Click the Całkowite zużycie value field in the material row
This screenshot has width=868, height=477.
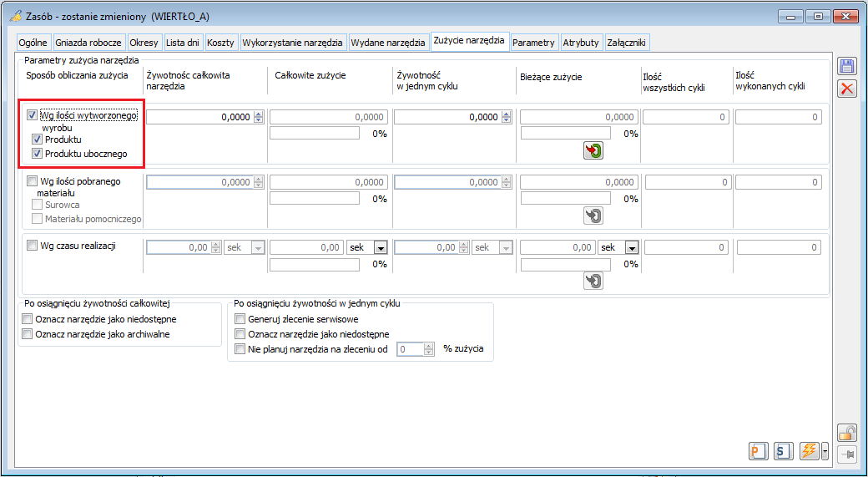tap(328, 182)
